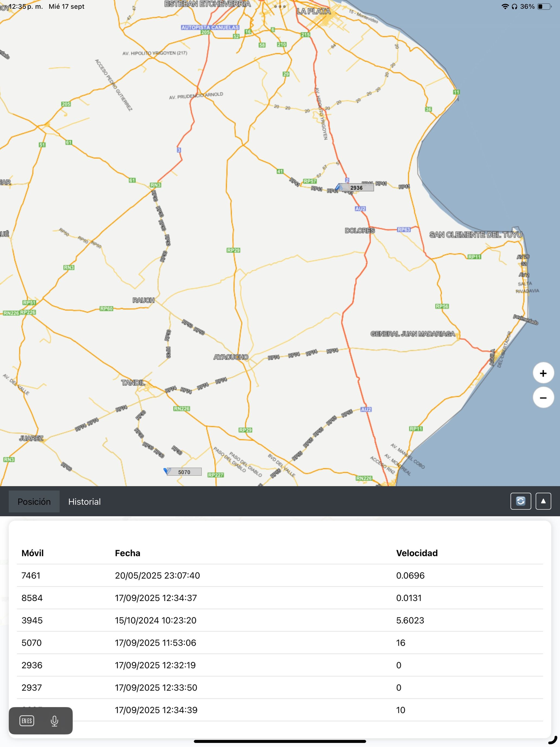Click date 17/09/2025 12:32:19
This screenshot has height=747, width=560.
(x=155, y=665)
